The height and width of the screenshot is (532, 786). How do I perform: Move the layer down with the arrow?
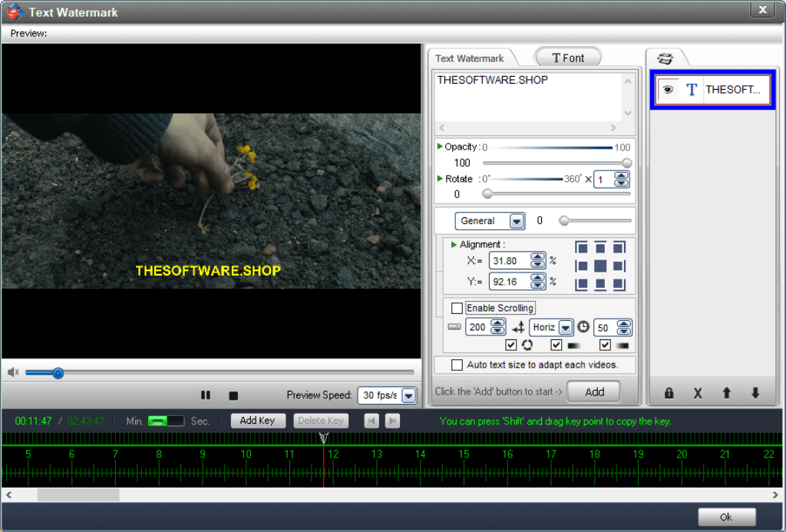pyautogui.click(x=755, y=393)
